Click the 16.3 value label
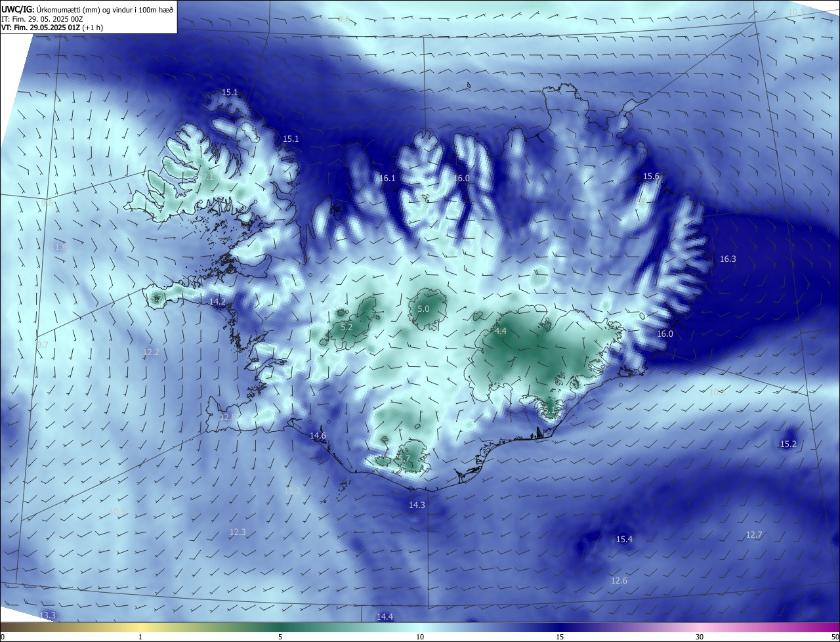This screenshot has height=642, width=840. [728, 259]
